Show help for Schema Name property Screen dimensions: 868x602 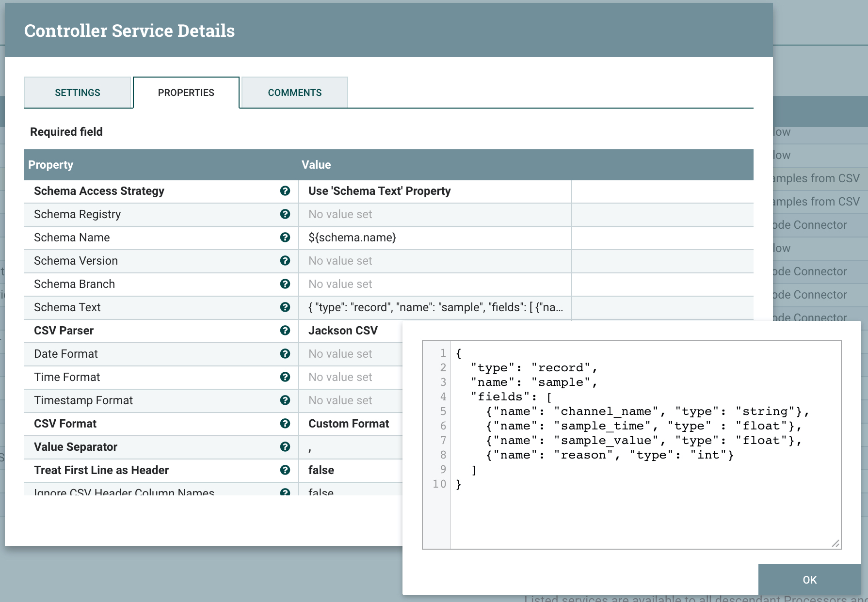(x=285, y=238)
